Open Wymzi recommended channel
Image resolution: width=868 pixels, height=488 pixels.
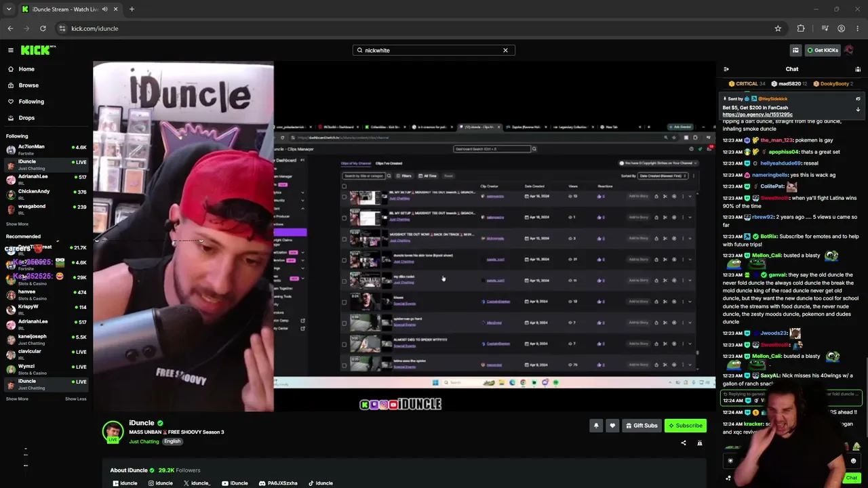click(x=46, y=369)
